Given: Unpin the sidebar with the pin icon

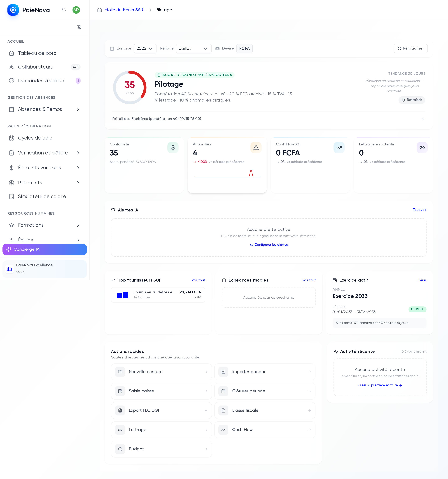Looking at the screenshot, I should [x=79, y=27].
